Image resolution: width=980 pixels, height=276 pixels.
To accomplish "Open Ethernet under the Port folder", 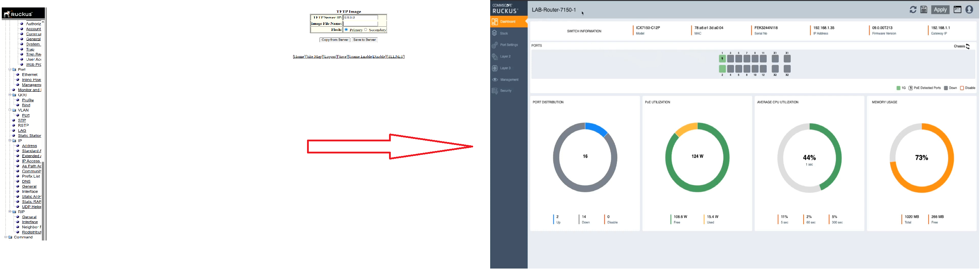I will 30,75.
